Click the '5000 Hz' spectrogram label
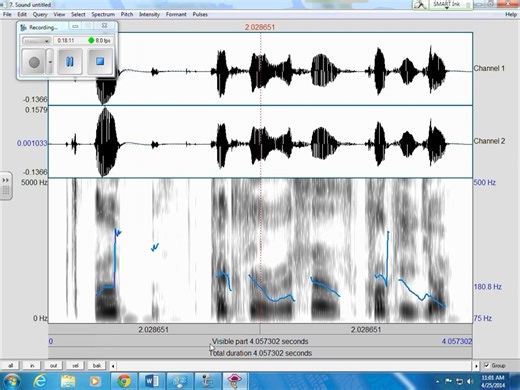Viewport: 520px width, 390px height. pyautogui.click(x=34, y=182)
